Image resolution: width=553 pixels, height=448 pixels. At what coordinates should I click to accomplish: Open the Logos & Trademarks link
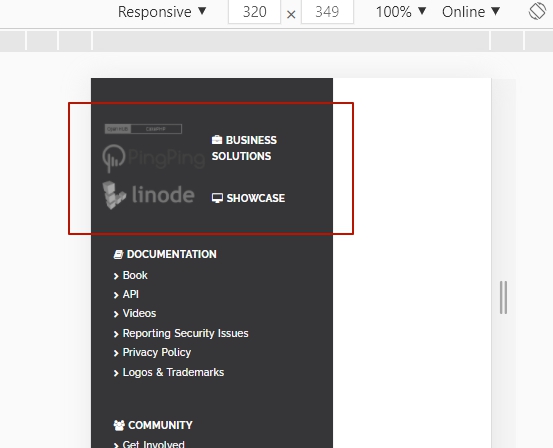pos(173,372)
